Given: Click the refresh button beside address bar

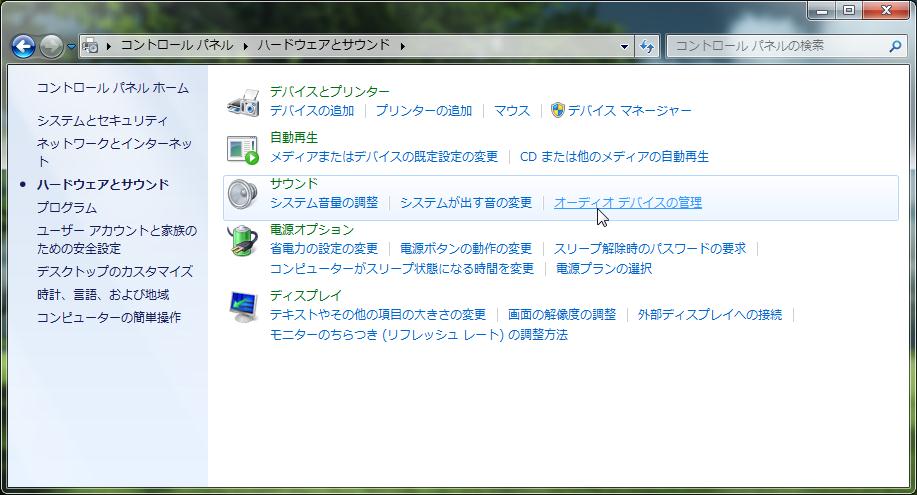Looking at the screenshot, I should [x=647, y=46].
